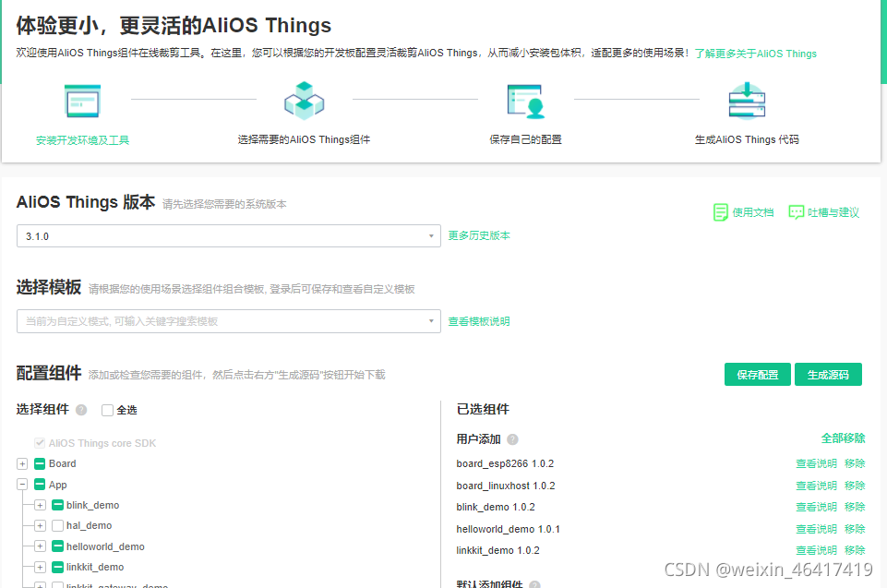Click the 生成源码 button
Screen dimensions: 887x588
point(828,375)
